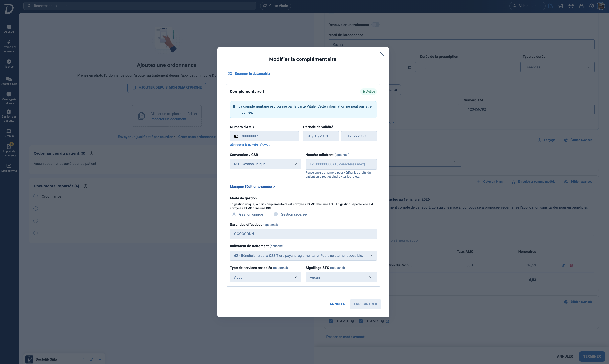Image resolution: width=609 pixels, height=364 pixels.
Task: Select the fourth imported document radio button
Action: (x=36, y=233)
